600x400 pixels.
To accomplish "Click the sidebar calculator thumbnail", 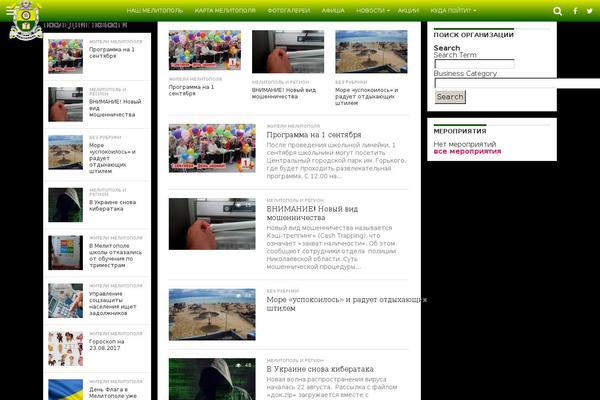I will pyautogui.click(x=65, y=300).
